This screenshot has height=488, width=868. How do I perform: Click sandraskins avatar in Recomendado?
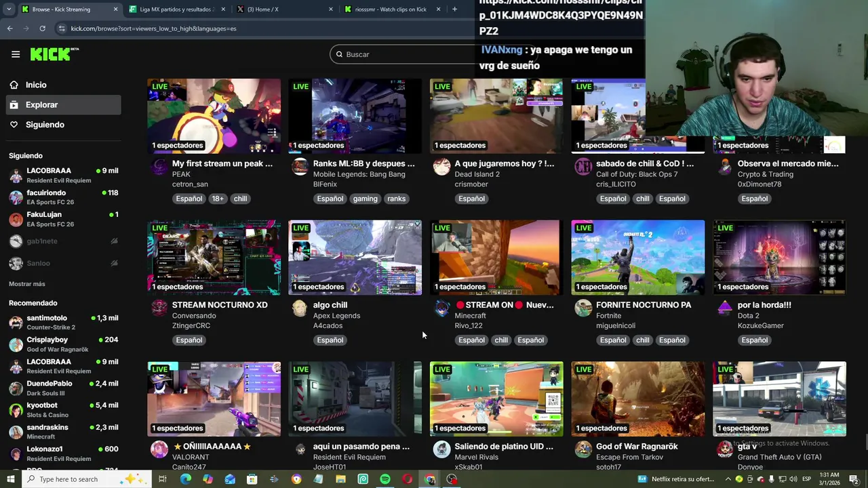[16, 432]
